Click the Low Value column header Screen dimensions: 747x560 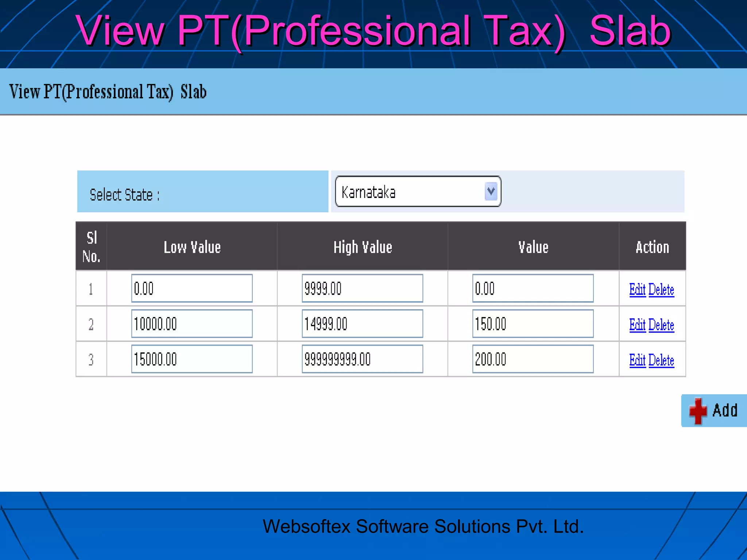pyautogui.click(x=192, y=247)
